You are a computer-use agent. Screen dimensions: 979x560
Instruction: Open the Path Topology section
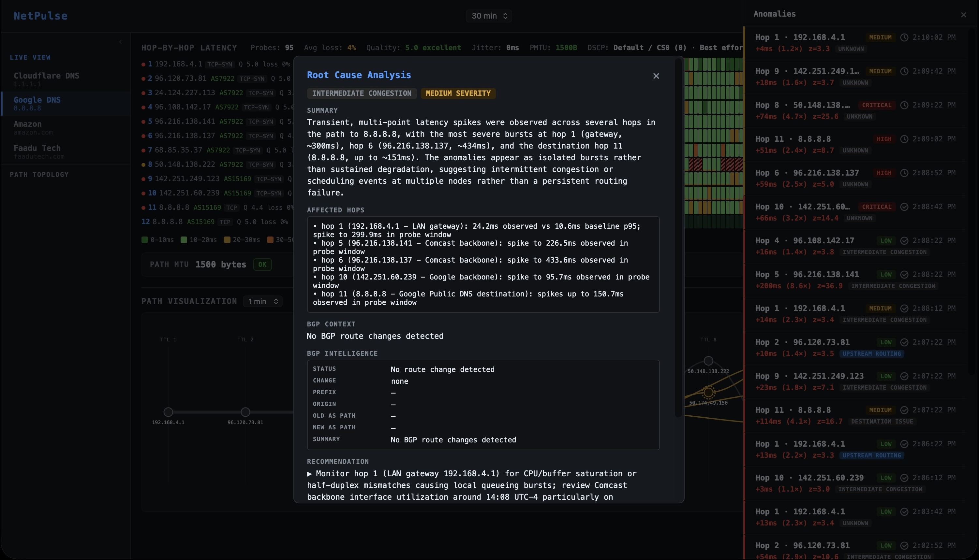[39, 175]
